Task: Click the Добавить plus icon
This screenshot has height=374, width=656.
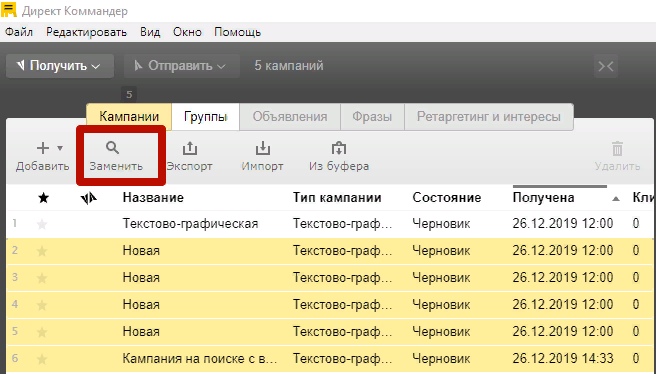Action: pos(43,148)
